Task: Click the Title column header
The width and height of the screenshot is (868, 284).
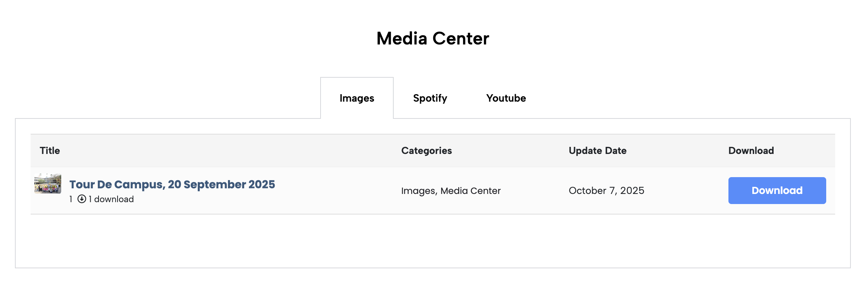Action: (50, 151)
